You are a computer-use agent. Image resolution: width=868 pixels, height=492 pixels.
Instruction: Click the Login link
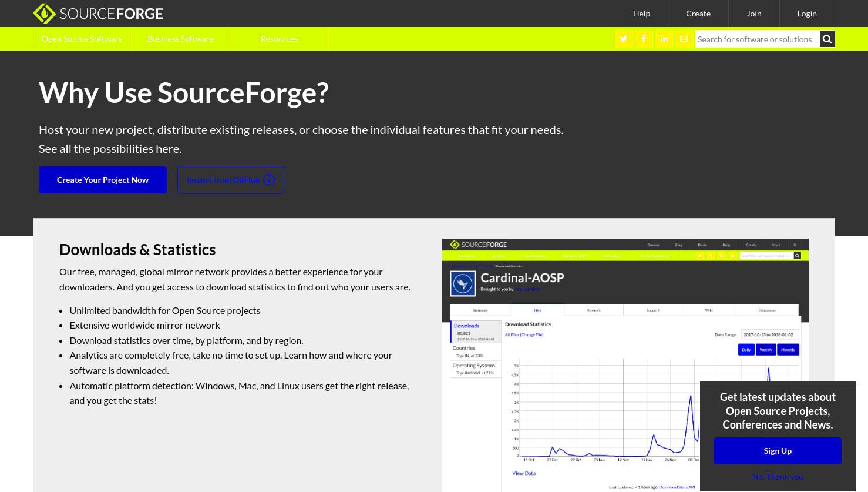tap(807, 13)
